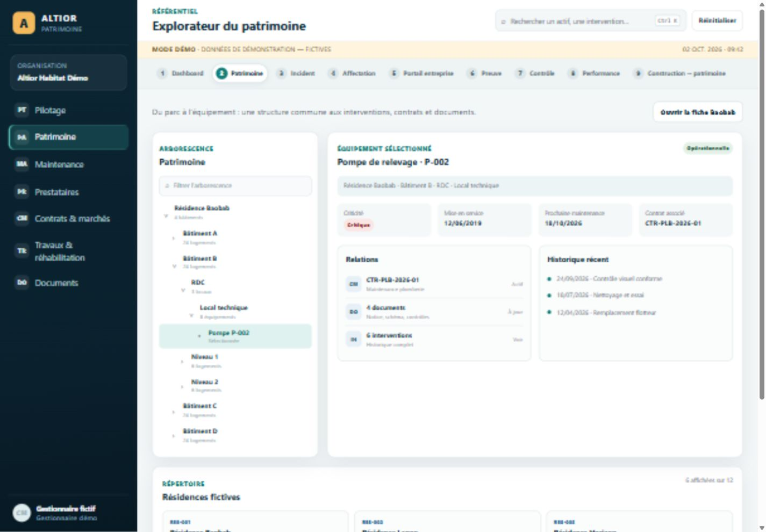Click the "Opérationnelle" status badge
The width and height of the screenshot is (766, 532).
708,148
